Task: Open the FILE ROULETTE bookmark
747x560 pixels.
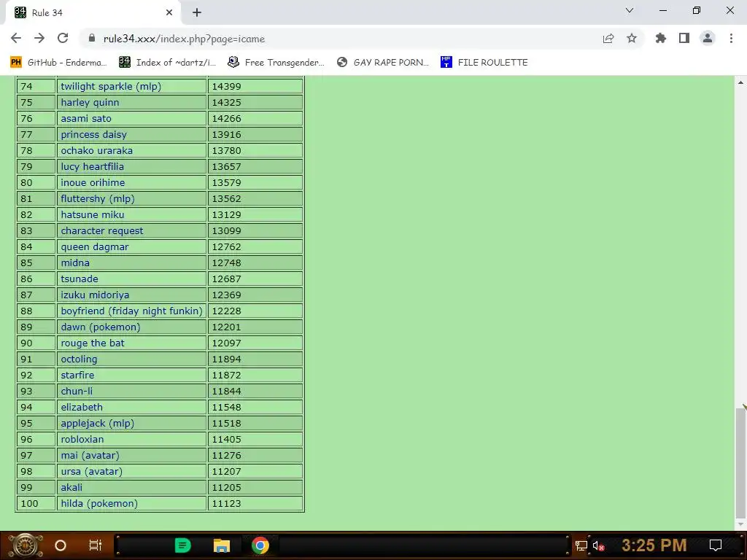Action: 484,63
